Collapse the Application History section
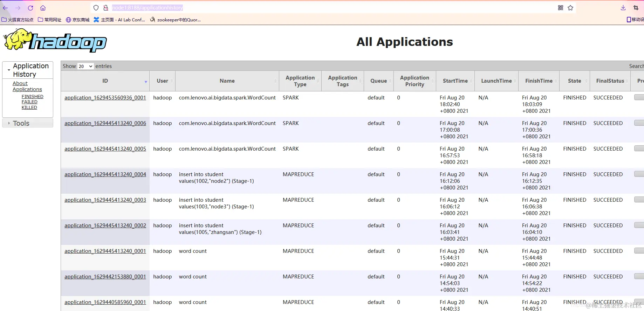 [x=28, y=70]
